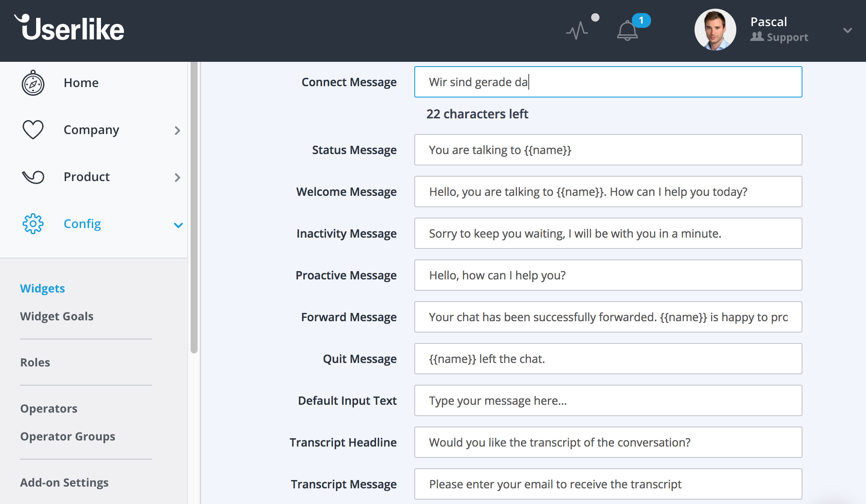Open Widget Goals in sidebar
The image size is (866, 504).
click(57, 316)
